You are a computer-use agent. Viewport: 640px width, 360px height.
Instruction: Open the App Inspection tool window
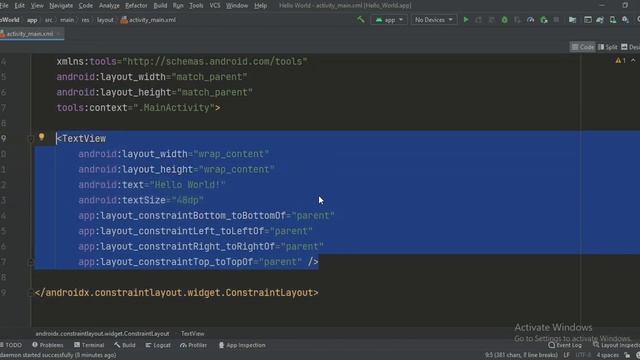coord(242,345)
